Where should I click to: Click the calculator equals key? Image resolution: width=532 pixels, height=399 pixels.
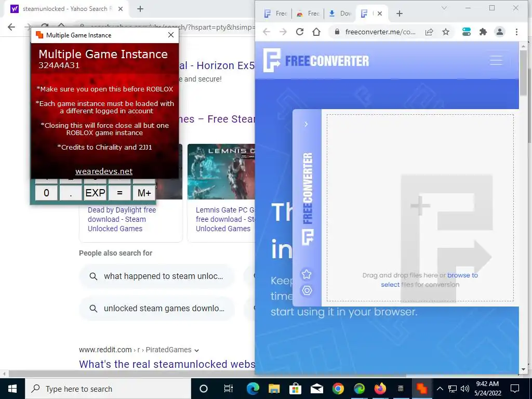(120, 193)
